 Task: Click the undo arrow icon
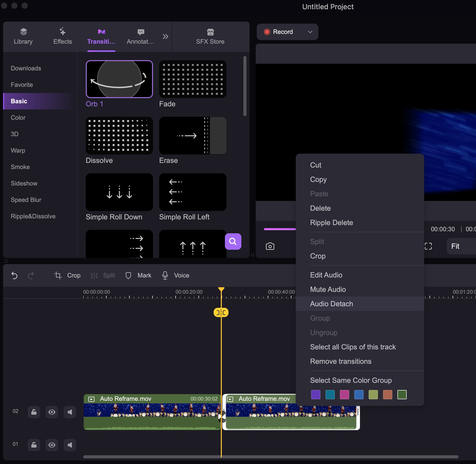pyautogui.click(x=14, y=275)
